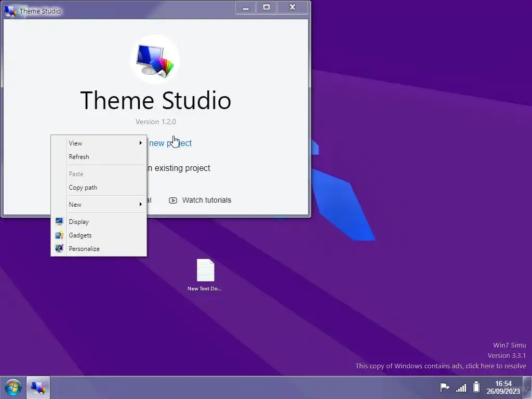Screen dimensions: 532x399
Task: Open the New submenu in context menu
Action: [x=99, y=205]
